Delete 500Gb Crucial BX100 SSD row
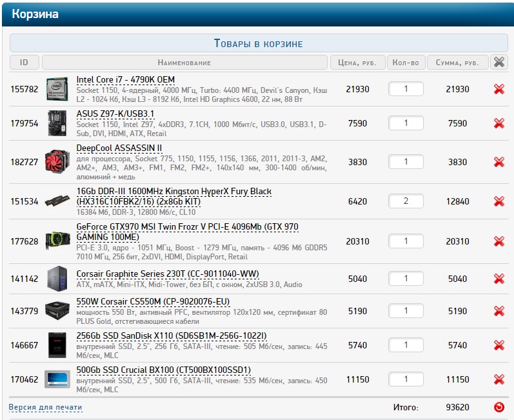This screenshot has height=420, width=514. 499,379
